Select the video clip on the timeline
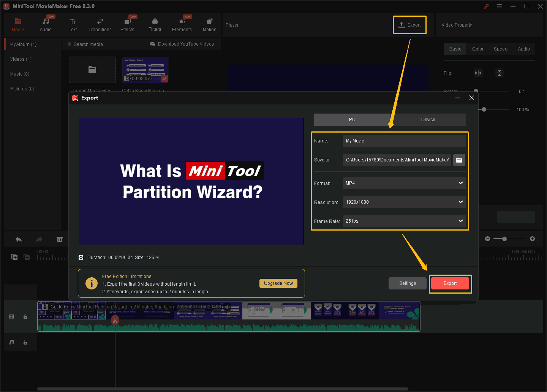This screenshot has height=392, width=547. [x=229, y=316]
